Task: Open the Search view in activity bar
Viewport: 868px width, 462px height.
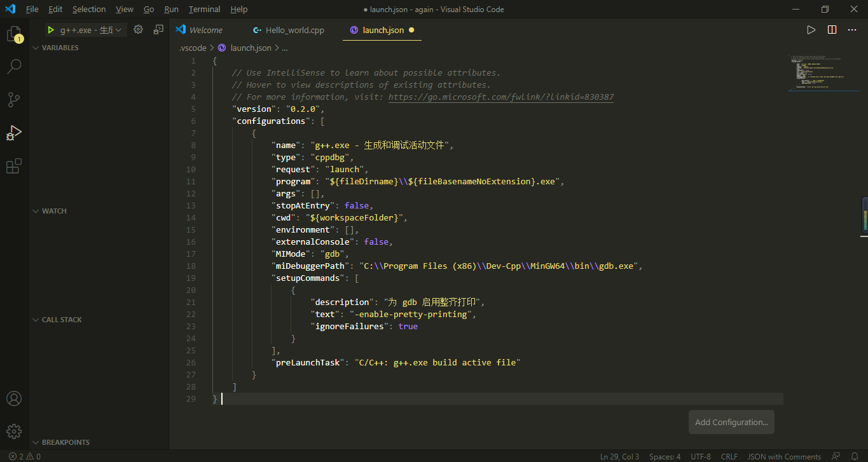Action: click(14, 66)
